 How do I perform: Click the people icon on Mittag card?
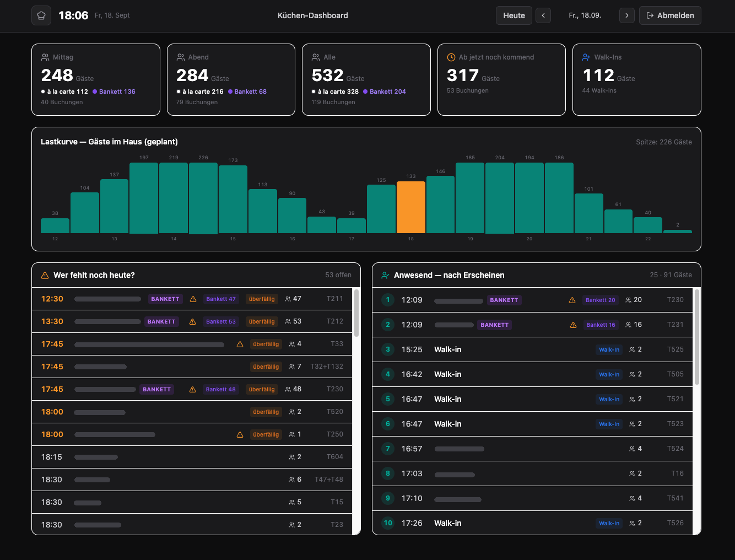[45, 57]
